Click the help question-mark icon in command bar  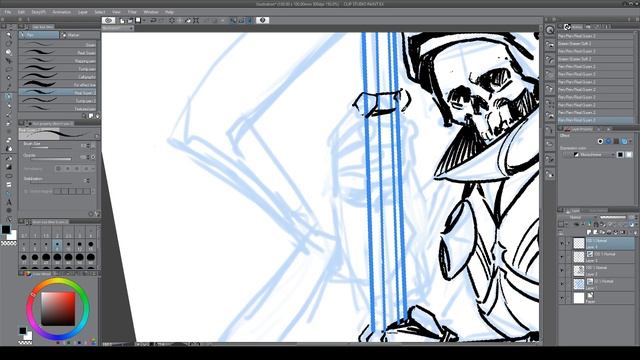pyautogui.click(x=262, y=20)
